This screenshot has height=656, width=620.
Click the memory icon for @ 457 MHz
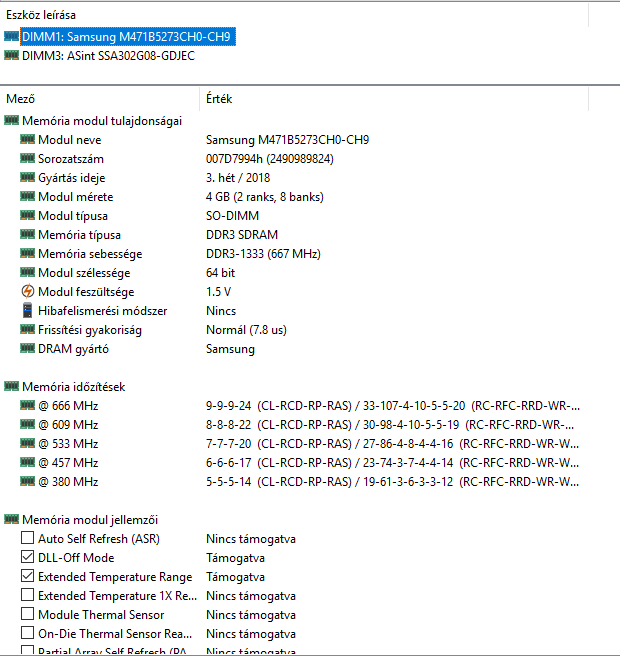[27, 462]
